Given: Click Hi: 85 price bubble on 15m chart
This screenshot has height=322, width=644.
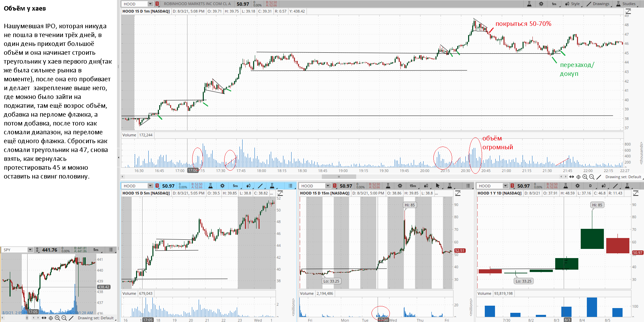Looking at the screenshot, I should click(410, 205).
